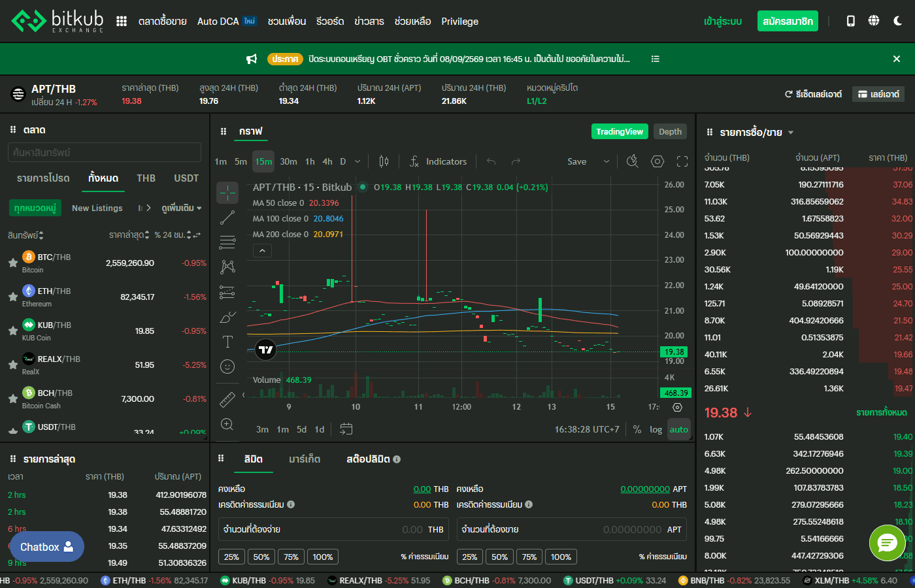The height and width of the screenshot is (588, 915).
Task: Open the language globe selector
Action: click(x=874, y=21)
